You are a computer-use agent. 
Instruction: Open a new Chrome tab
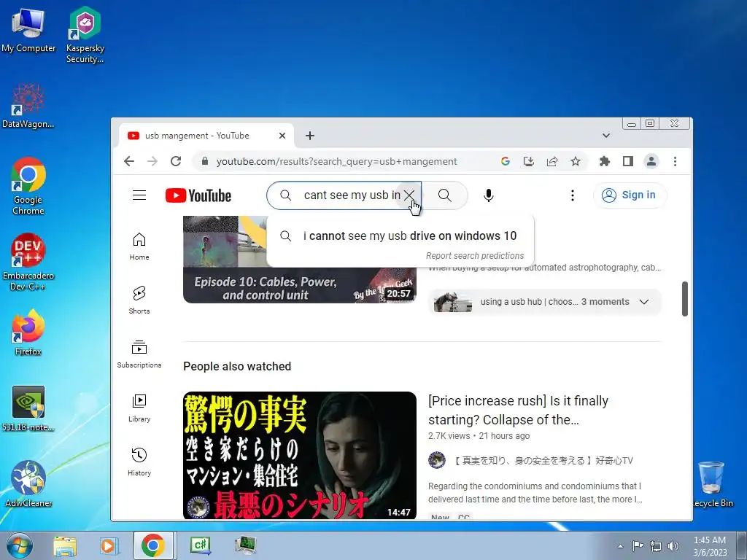click(x=309, y=136)
